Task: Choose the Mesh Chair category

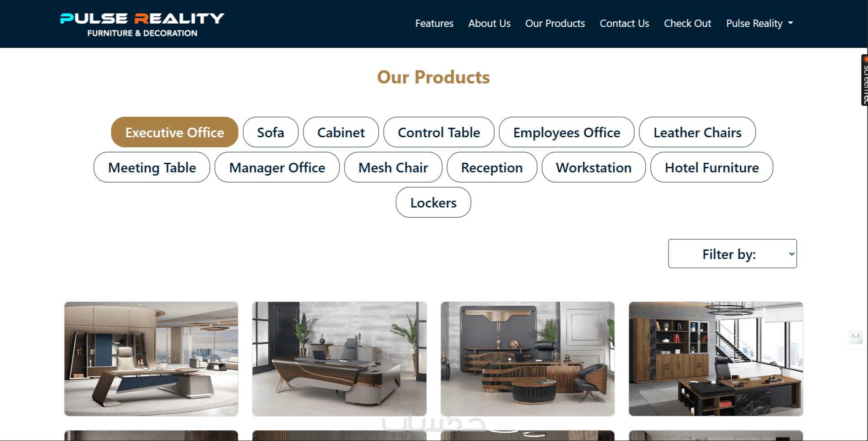Action: (393, 167)
